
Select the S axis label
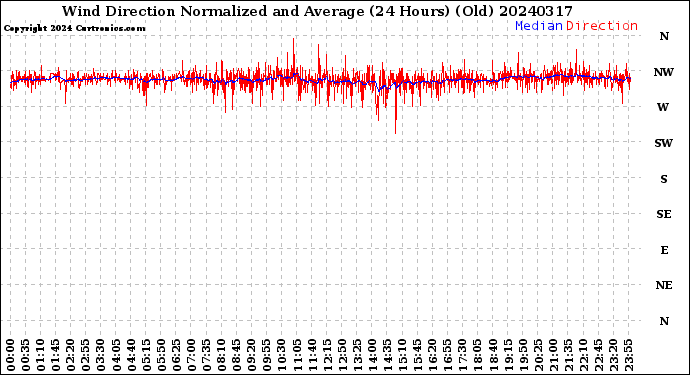pyautogui.click(x=664, y=179)
